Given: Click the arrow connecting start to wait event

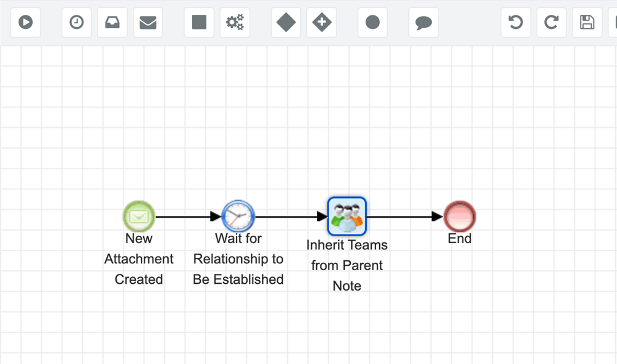Looking at the screenshot, I should (x=185, y=217).
